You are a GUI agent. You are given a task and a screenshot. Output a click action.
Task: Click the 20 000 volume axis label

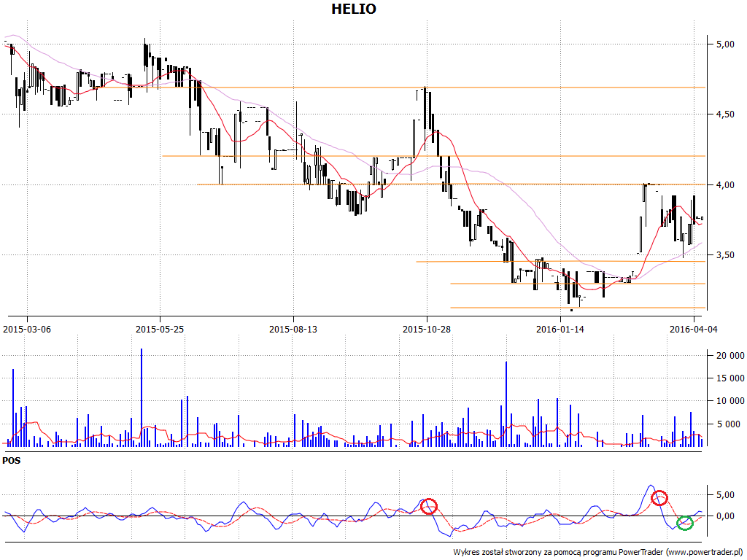click(x=729, y=355)
